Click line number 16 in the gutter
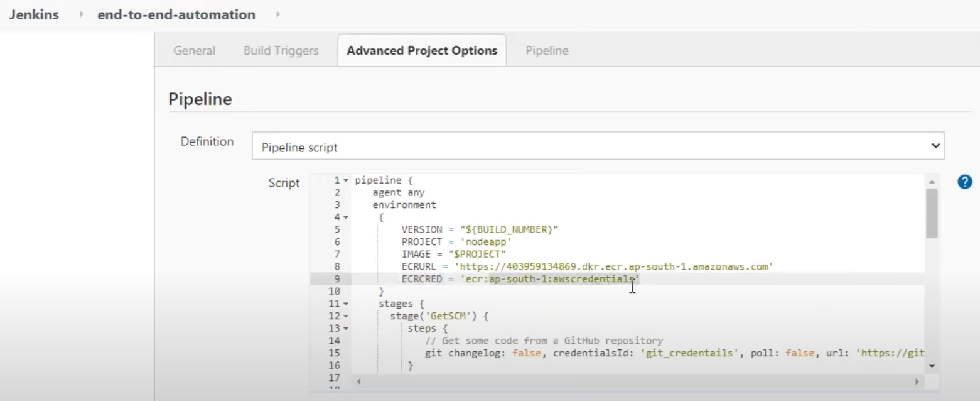This screenshot has height=401, width=980. coord(334,365)
